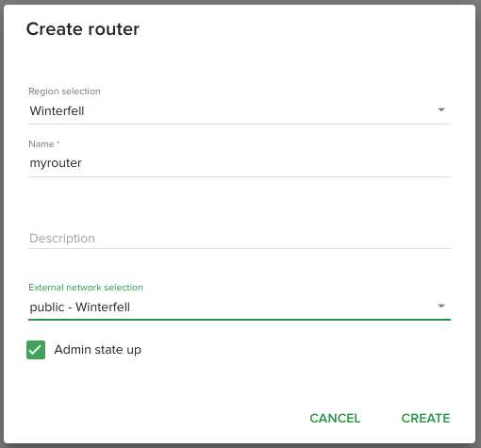
Task: Click the public - Winterfell network value
Action: point(80,307)
